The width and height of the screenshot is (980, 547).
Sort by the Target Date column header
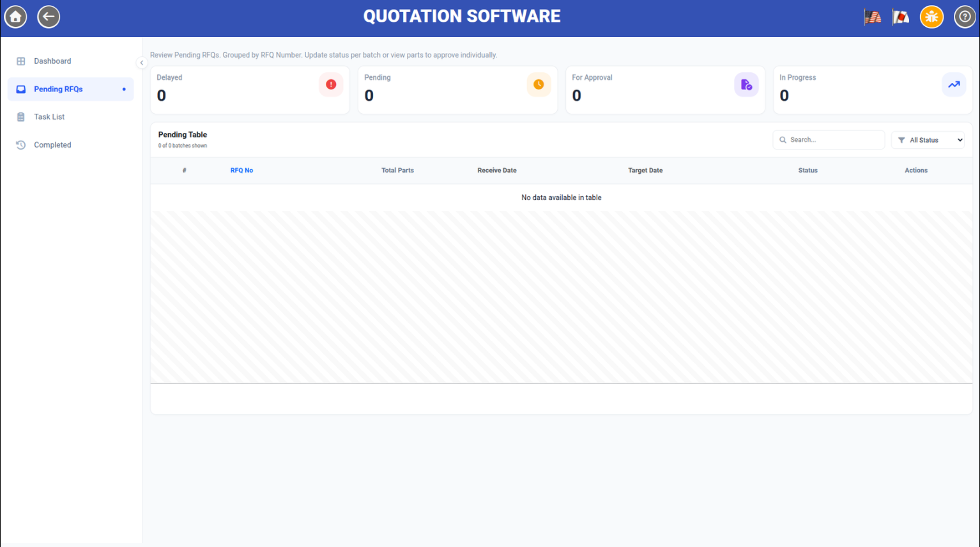pyautogui.click(x=645, y=171)
